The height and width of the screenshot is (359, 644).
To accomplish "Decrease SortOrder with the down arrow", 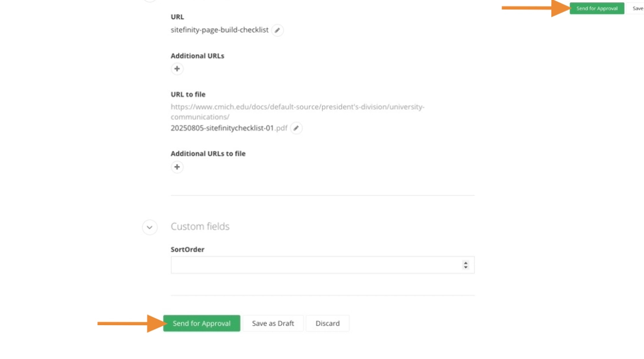I will [466, 267].
